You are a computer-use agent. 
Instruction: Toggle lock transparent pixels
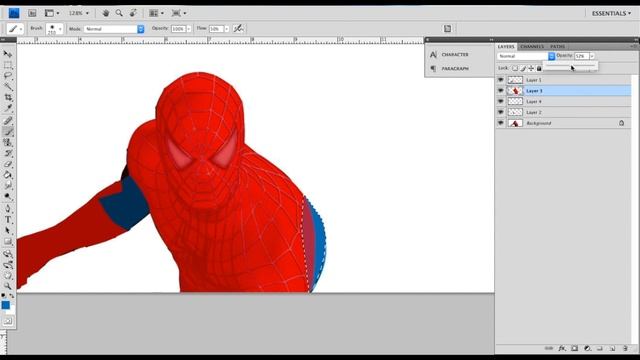click(515, 68)
